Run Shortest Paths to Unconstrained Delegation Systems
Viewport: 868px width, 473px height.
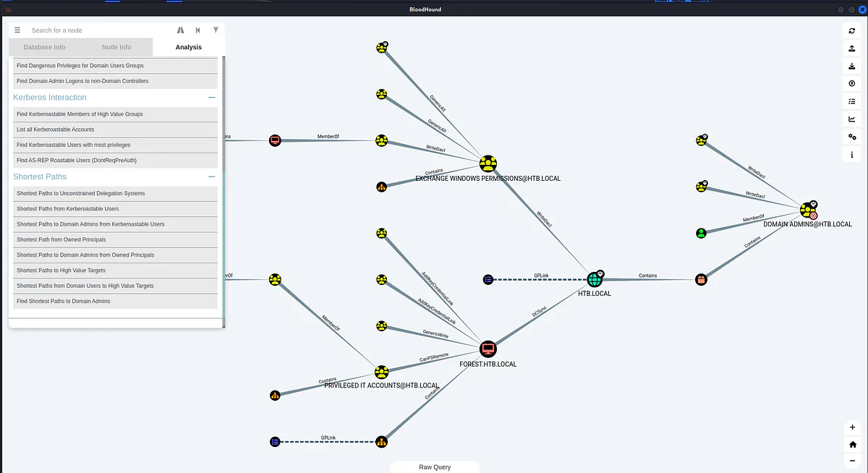pyautogui.click(x=115, y=194)
